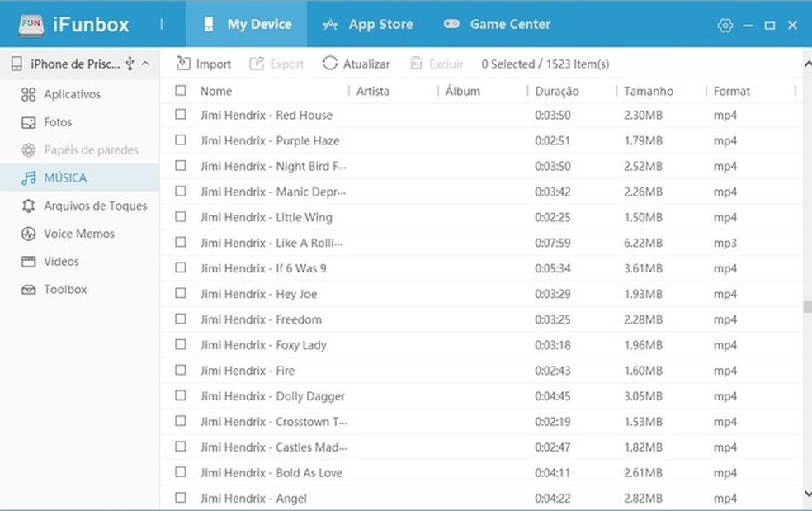
Task: Click the USB connection icon
Action: coord(130,64)
